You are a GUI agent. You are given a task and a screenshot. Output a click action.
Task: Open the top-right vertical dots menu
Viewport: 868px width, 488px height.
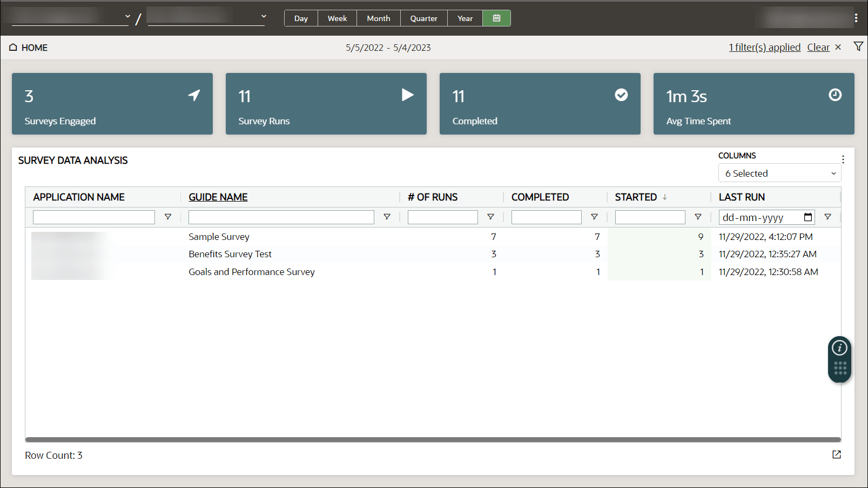pos(856,18)
